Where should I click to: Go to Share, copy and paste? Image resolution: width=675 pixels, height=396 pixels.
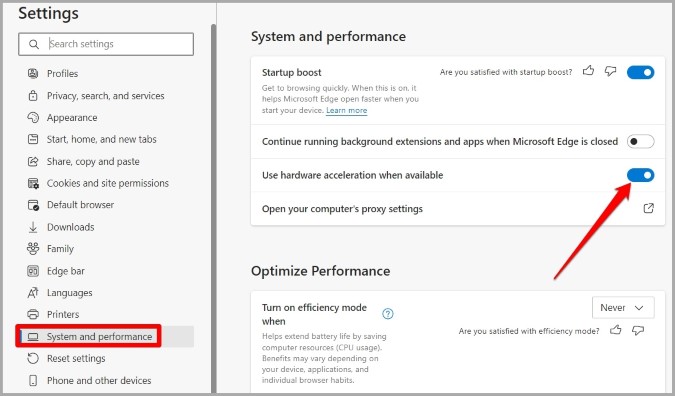pos(93,161)
